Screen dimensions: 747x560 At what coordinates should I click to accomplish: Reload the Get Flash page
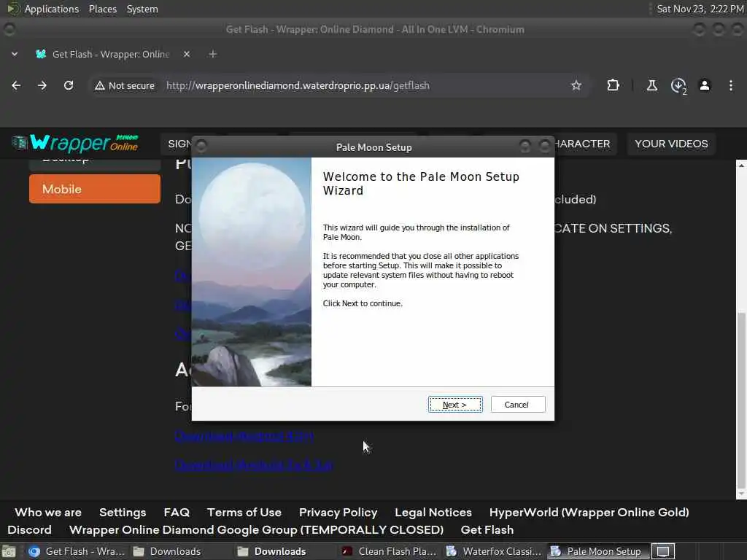click(x=69, y=85)
